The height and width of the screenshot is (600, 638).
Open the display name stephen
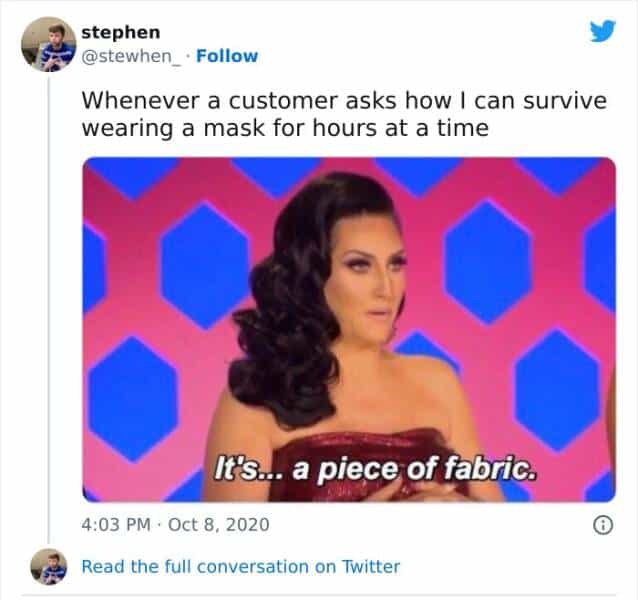pyautogui.click(x=121, y=33)
